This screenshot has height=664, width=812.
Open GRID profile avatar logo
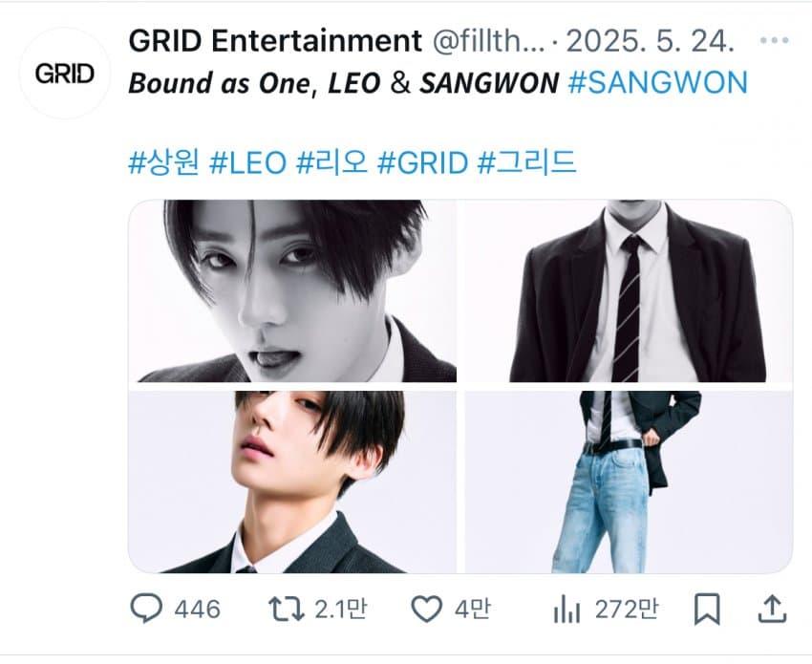coord(65,74)
